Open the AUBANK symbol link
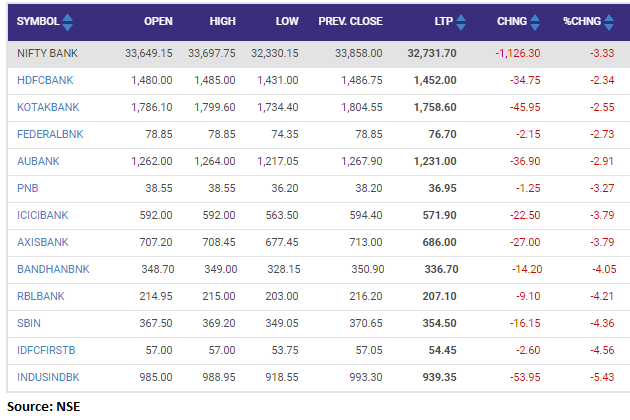Viewport: 630px width, 420px height. [x=38, y=158]
